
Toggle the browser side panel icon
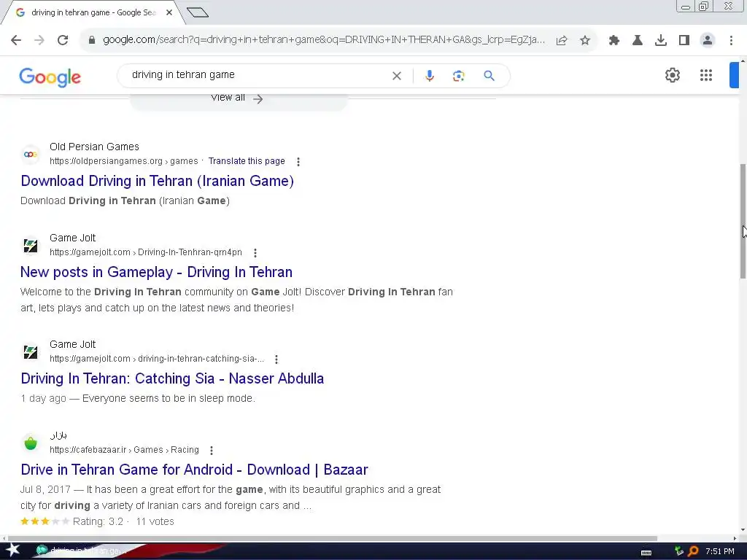click(x=684, y=41)
